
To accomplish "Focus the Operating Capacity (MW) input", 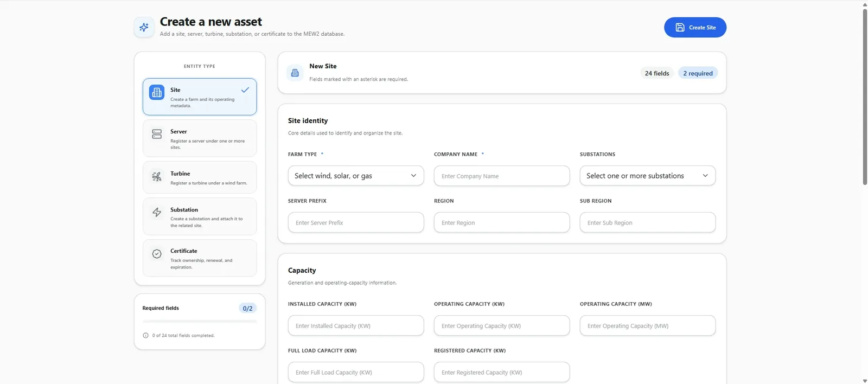I will (648, 325).
